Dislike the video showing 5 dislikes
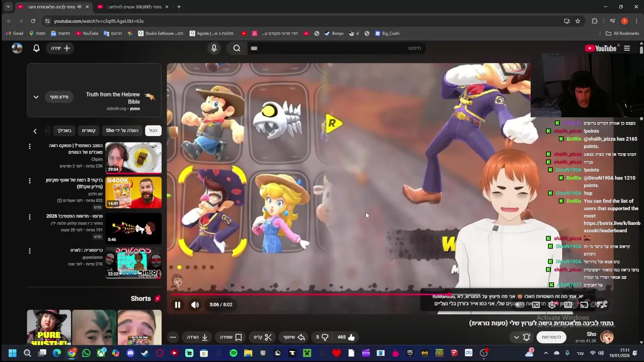This screenshot has width=644, height=362. [322, 337]
